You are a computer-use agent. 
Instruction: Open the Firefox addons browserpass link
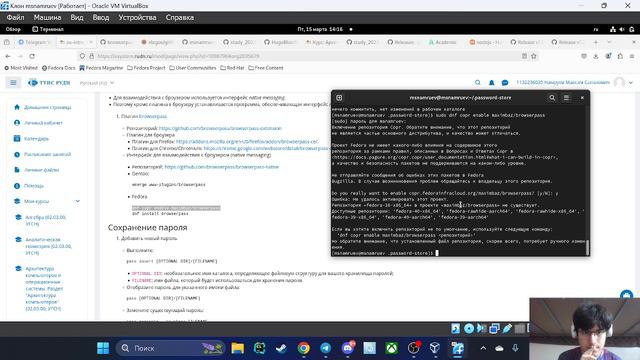pyautogui.click(x=247, y=142)
